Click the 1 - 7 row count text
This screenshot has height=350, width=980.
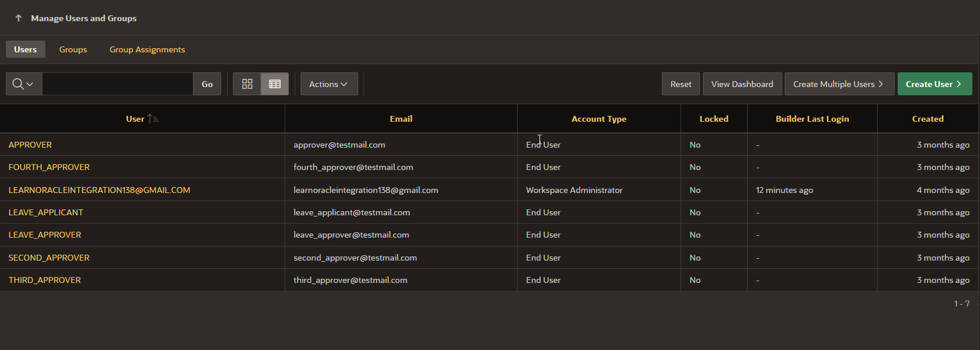tap(962, 304)
